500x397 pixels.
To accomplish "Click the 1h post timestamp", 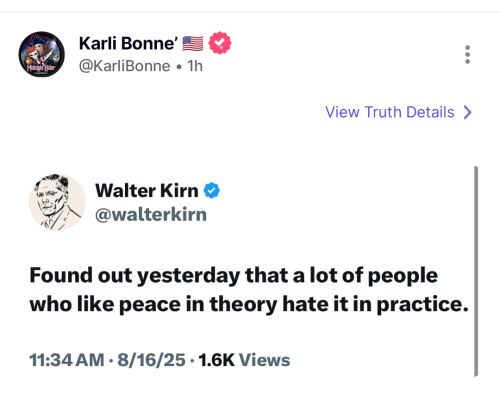I will (x=195, y=66).
